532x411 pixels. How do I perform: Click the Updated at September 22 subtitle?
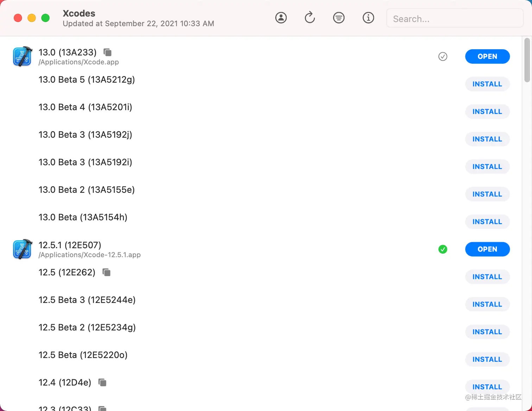pos(138,24)
